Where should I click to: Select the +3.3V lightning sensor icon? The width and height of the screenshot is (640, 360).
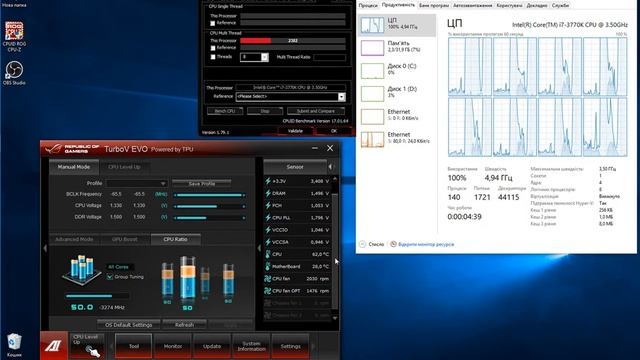tap(268, 181)
